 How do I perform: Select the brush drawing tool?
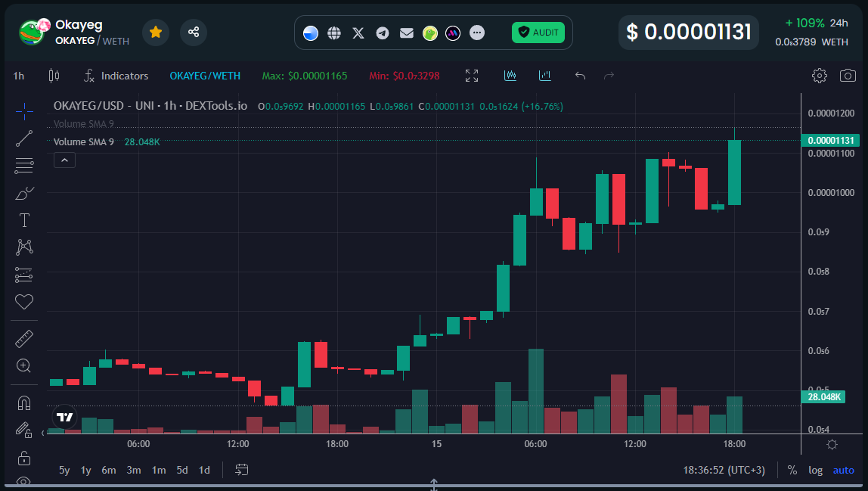click(23, 193)
